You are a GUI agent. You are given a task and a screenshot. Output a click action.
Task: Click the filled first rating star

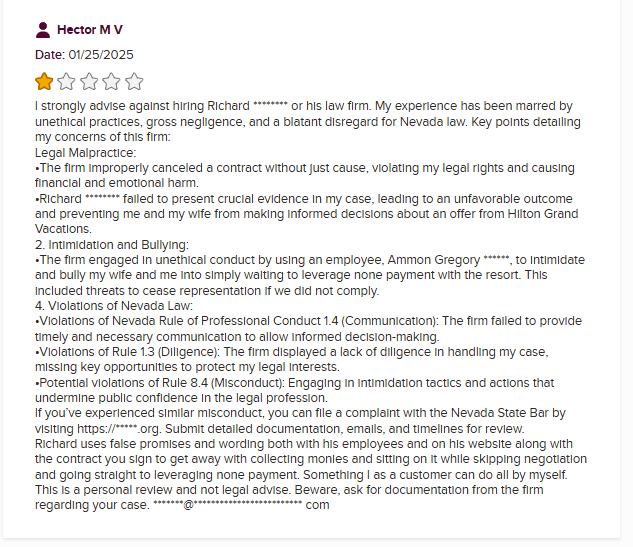pyautogui.click(x=45, y=81)
